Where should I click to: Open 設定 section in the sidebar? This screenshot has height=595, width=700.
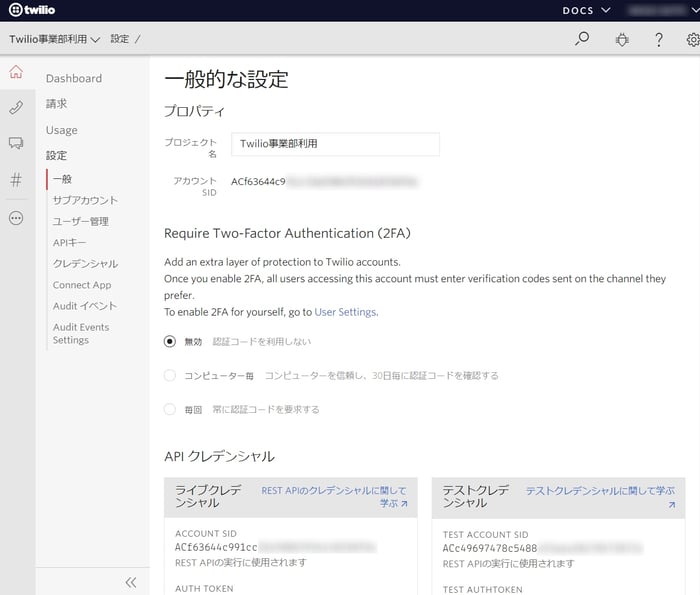(x=56, y=155)
